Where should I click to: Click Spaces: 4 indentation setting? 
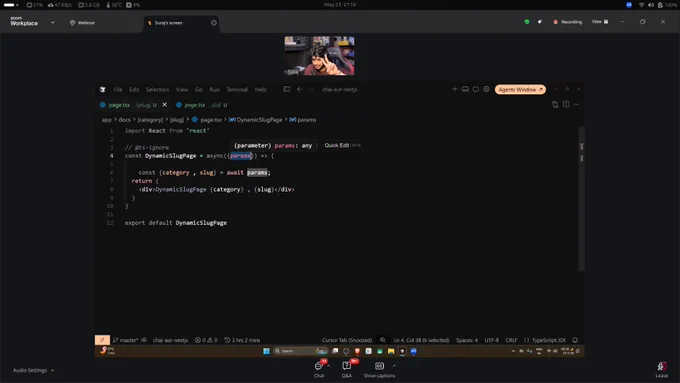click(x=467, y=340)
